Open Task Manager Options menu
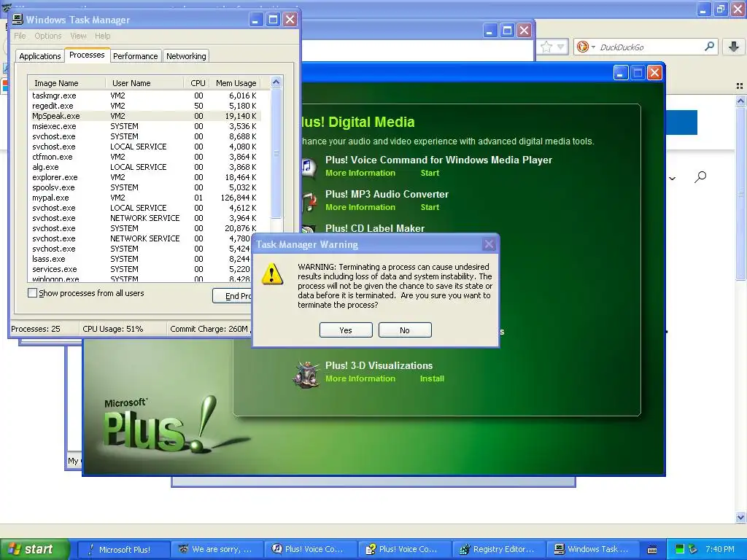Viewport: 747px width, 560px height. (x=48, y=36)
